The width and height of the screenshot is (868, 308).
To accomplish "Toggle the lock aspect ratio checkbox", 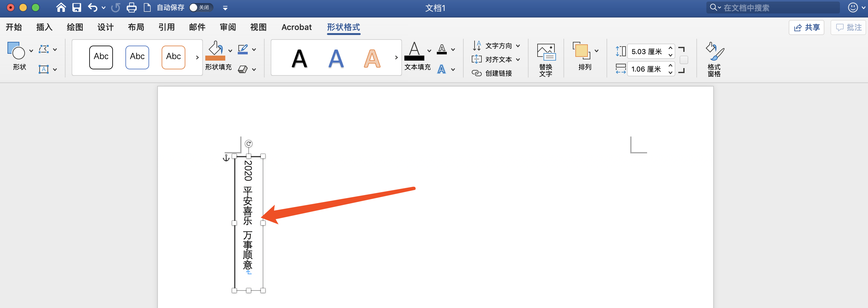I will [684, 60].
